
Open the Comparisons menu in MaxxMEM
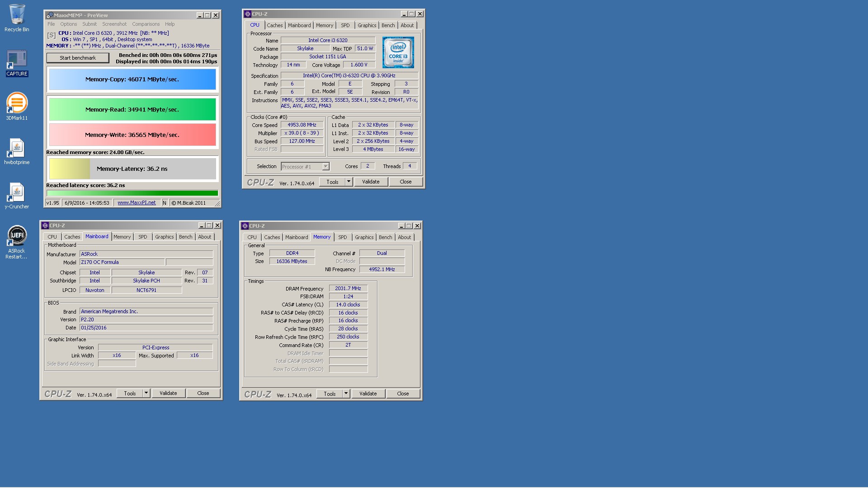146,24
